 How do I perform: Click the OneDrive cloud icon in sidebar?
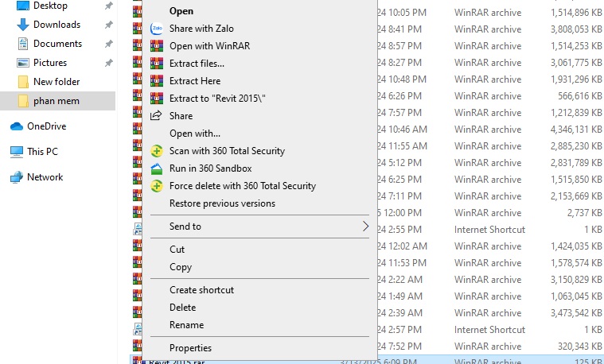[16, 126]
